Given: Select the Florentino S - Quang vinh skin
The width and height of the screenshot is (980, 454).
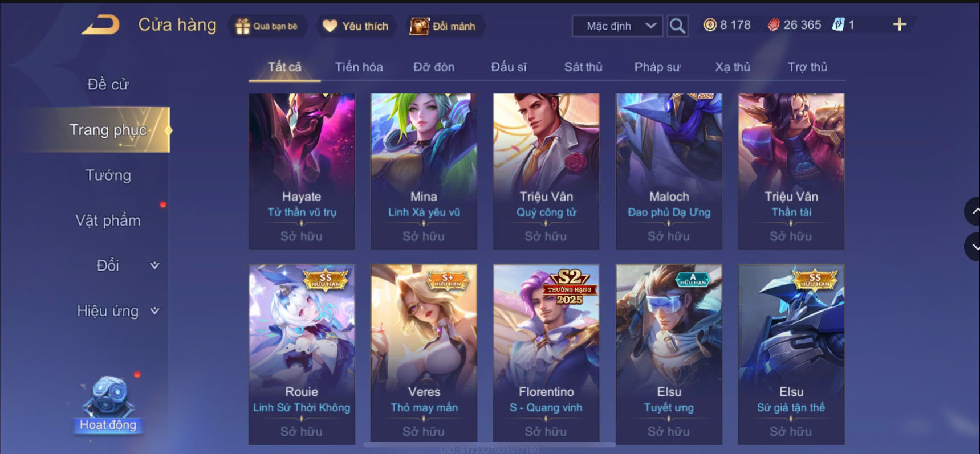Looking at the screenshot, I should tap(546, 354).
